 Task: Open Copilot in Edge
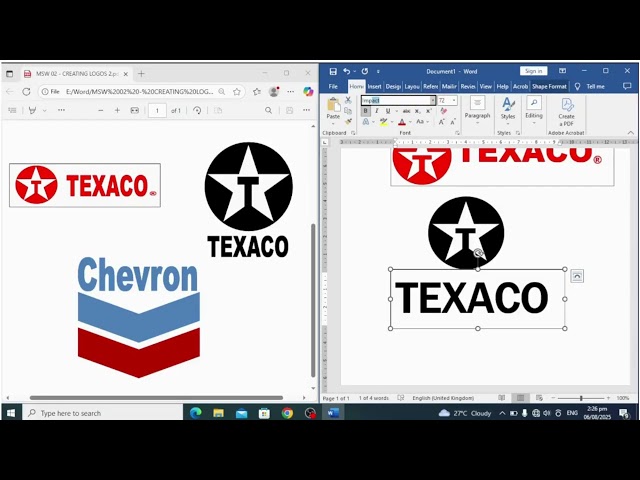[308, 92]
